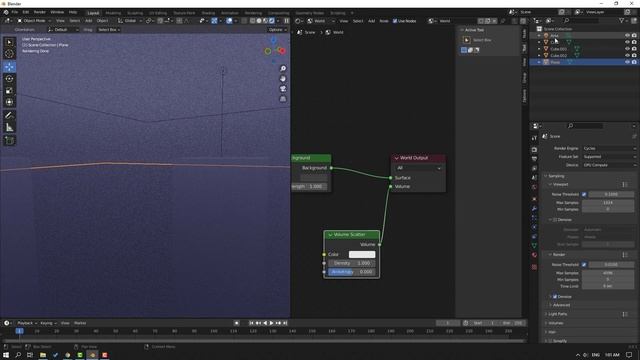Open File Explorer from Windows taskbar

click(43, 355)
